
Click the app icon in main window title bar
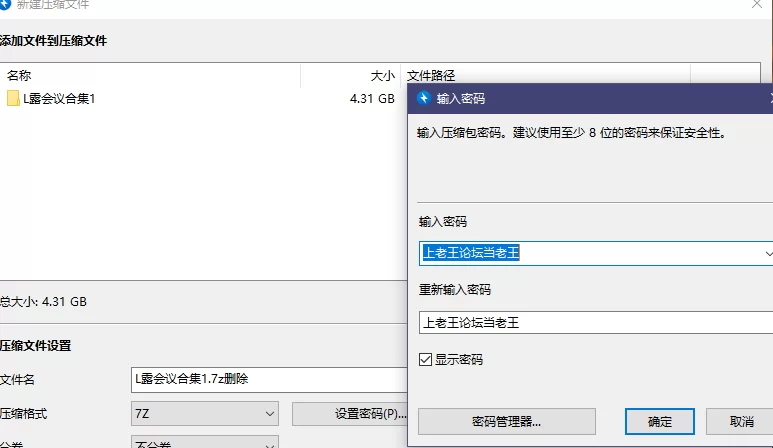(x=5, y=4)
